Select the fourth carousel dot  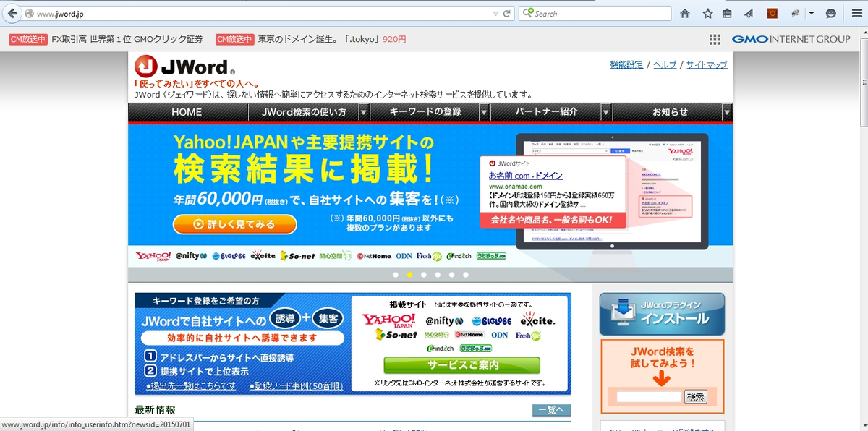pos(438,275)
